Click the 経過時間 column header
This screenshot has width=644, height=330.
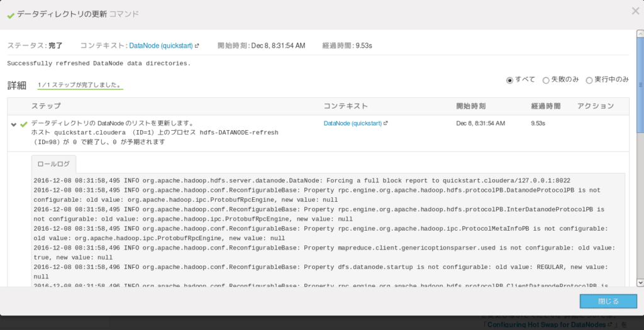pyautogui.click(x=545, y=106)
